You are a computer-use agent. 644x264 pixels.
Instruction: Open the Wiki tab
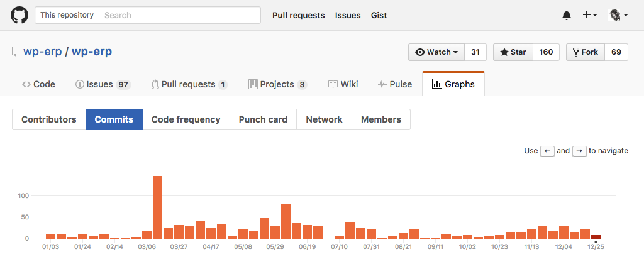tap(343, 84)
